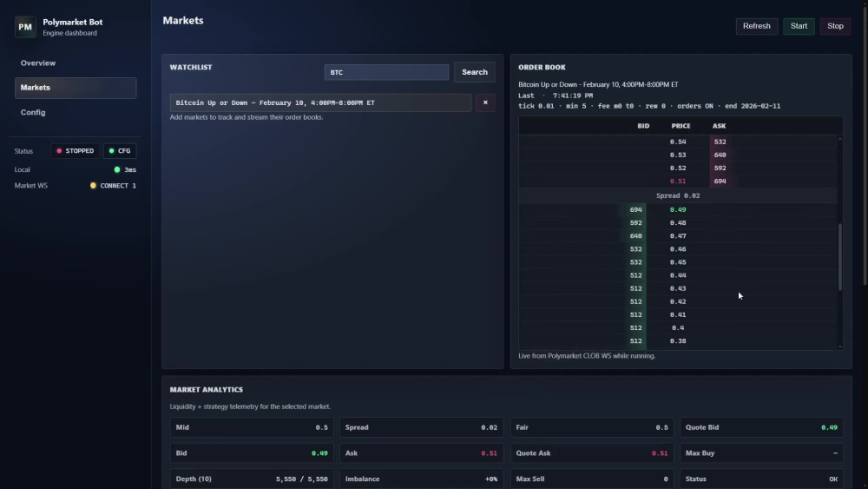Click the order book market title text

pos(598,85)
